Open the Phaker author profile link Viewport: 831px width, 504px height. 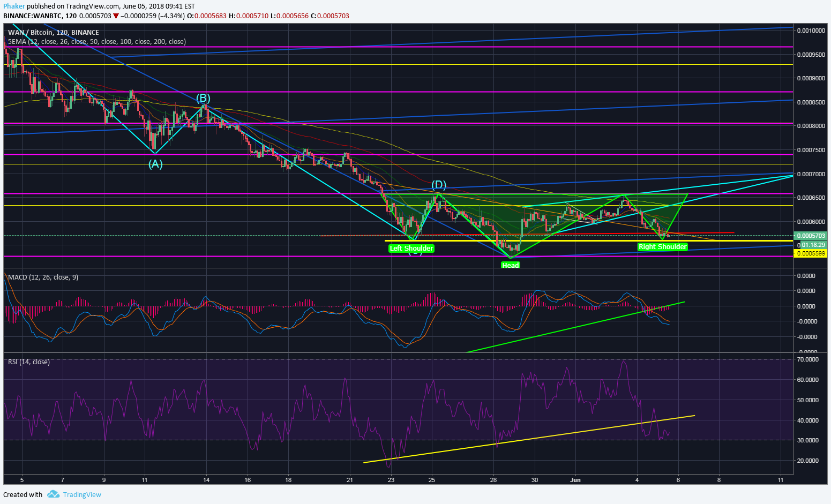click(14, 6)
